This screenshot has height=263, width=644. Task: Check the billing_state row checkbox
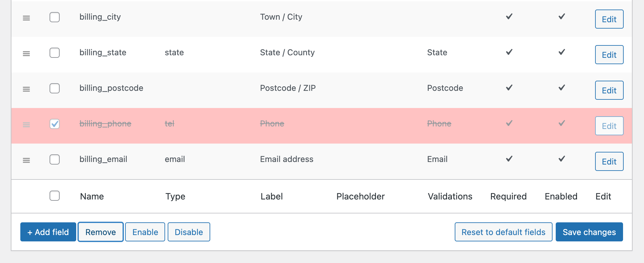pos(54,53)
